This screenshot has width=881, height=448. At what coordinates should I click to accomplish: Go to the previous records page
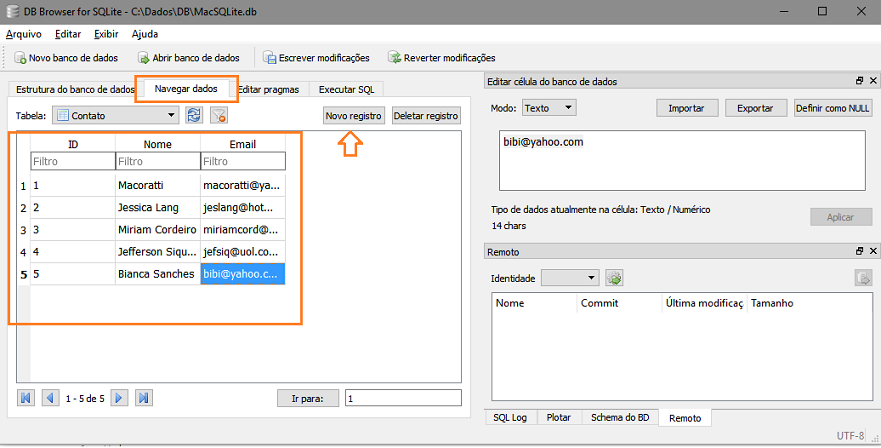coord(51,398)
